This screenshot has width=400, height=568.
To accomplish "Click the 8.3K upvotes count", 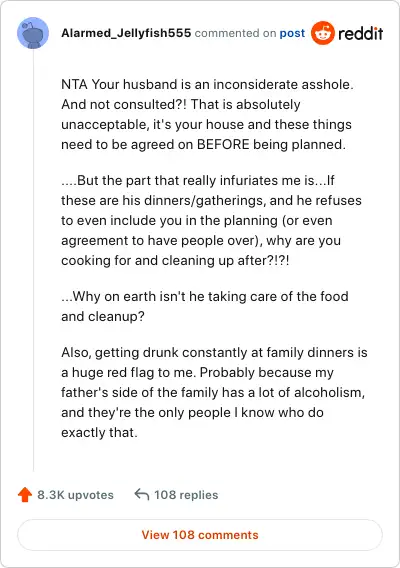I will tap(76, 495).
